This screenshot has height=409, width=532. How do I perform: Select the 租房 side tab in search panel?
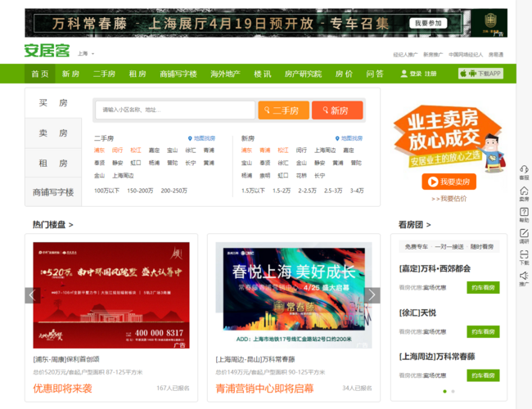[x=53, y=163]
